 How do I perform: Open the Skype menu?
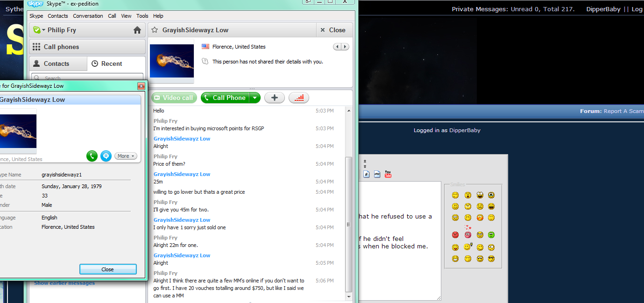[x=36, y=16]
